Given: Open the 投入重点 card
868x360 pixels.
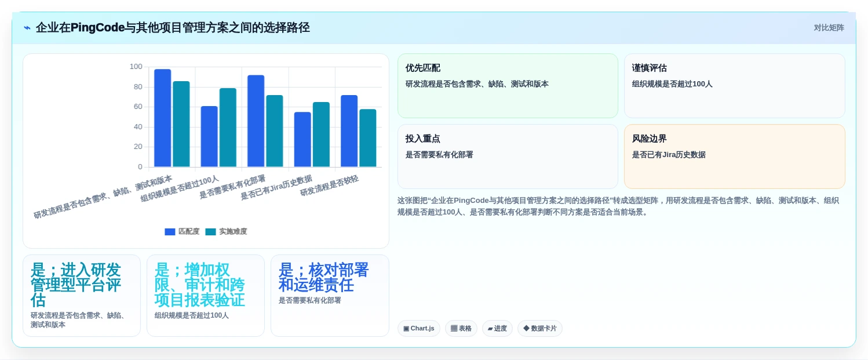Looking at the screenshot, I should click(x=508, y=157).
